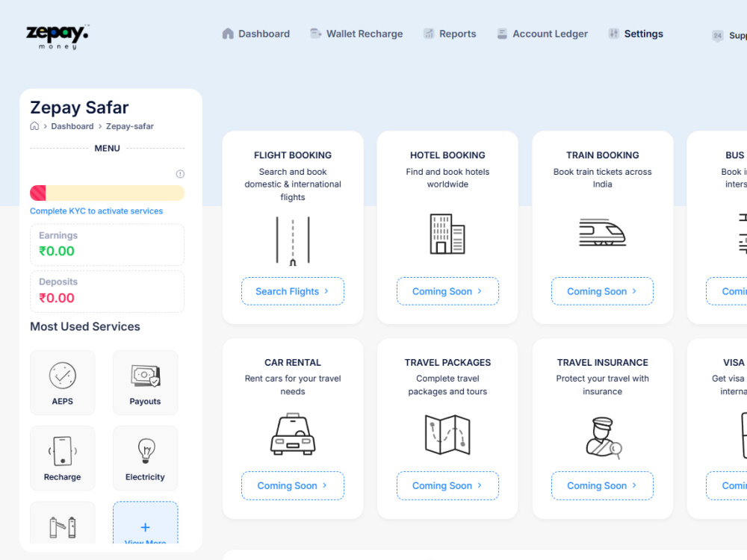Click Coming Soon under Train Booking
The image size is (747, 560).
click(602, 291)
